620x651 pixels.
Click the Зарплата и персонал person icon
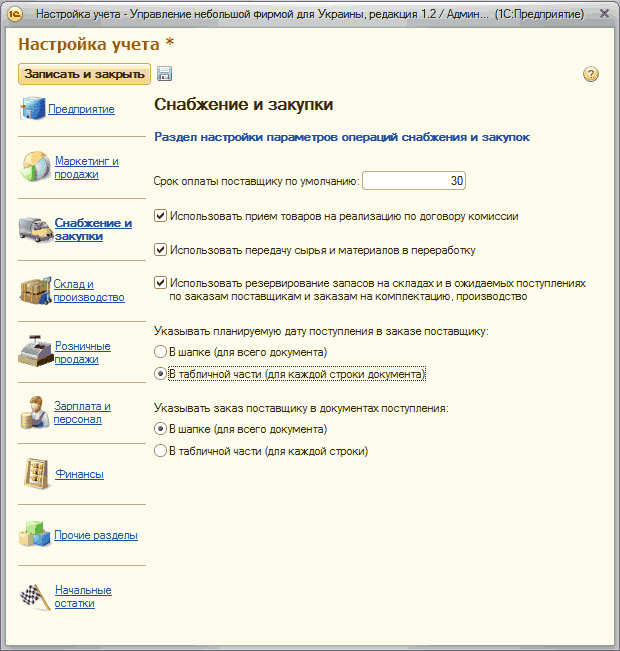point(35,412)
